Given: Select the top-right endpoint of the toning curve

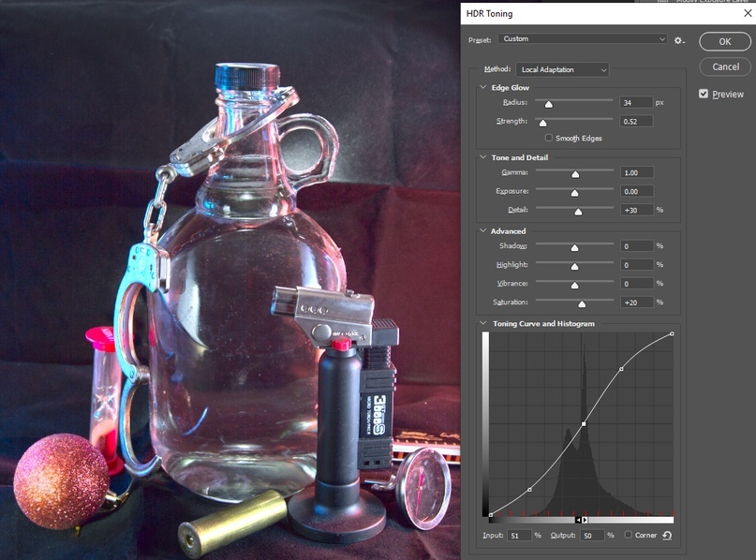Looking at the screenshot, I should pyautogui.click(x=672, y=333).
